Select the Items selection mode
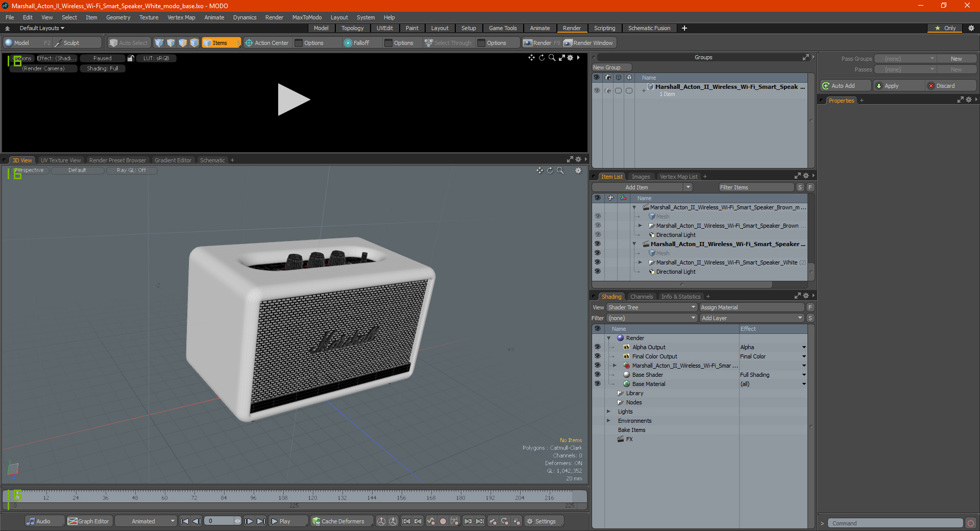Screen dimensions: 980x531 pos(221,43)
